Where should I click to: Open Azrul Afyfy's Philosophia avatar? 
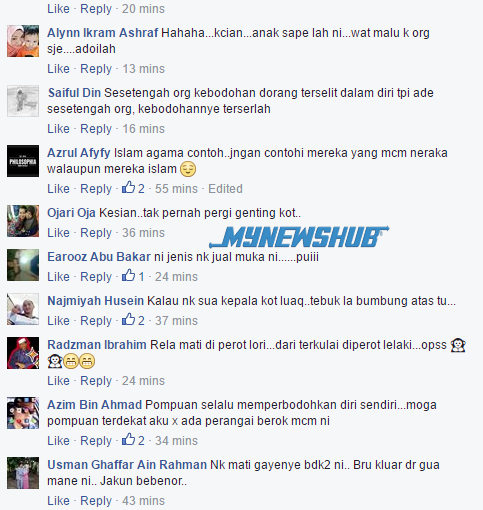tap(23, 161)
